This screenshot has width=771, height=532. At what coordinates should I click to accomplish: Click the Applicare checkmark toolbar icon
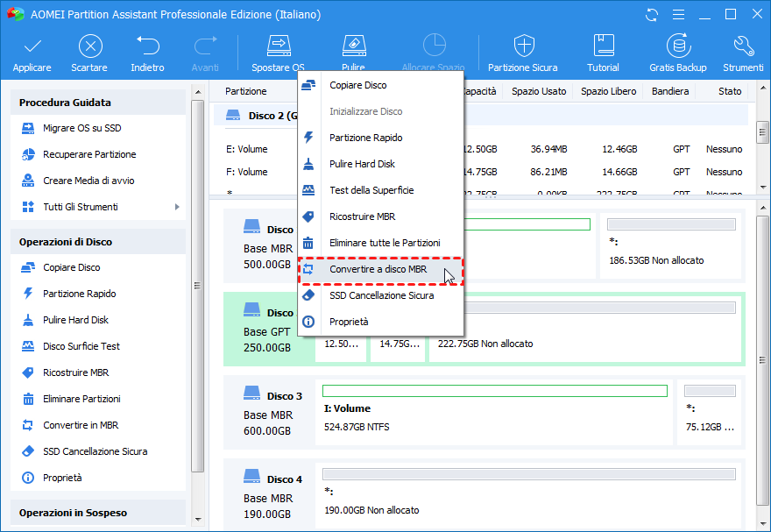[x=32, y=46]
